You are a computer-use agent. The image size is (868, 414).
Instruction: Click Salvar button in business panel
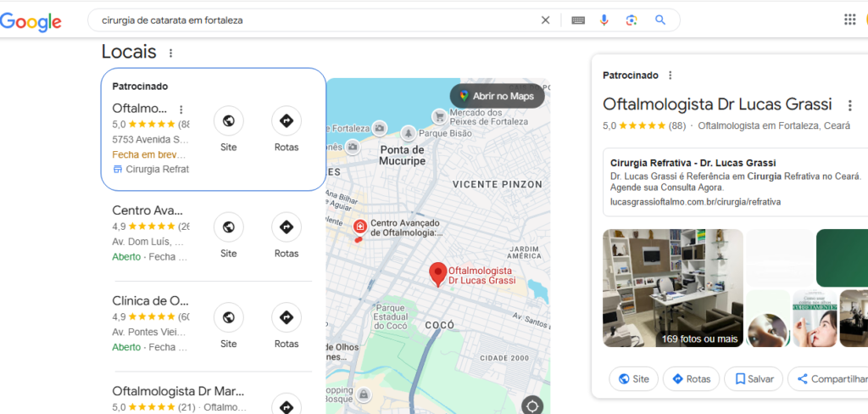click(754, 379)
